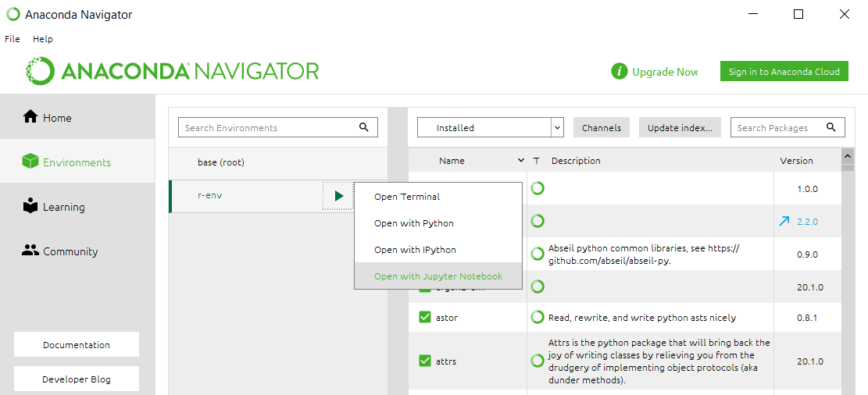Click the Abseil row package type icon
Image resolution: width=868 pixels, height=395 pixels.
[x=538, y=254]
